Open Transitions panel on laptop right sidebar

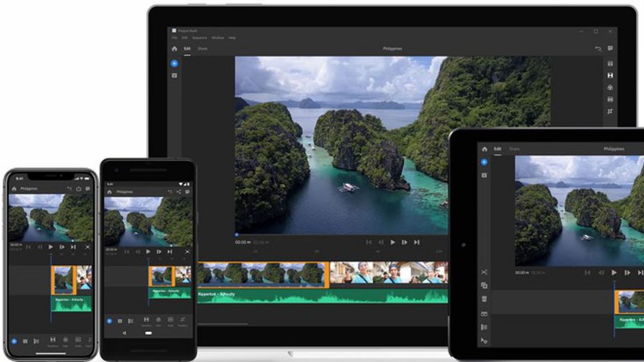610,75
